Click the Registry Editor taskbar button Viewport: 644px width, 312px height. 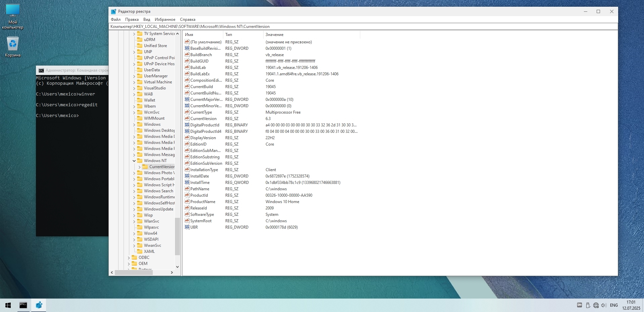coord(39,305)
